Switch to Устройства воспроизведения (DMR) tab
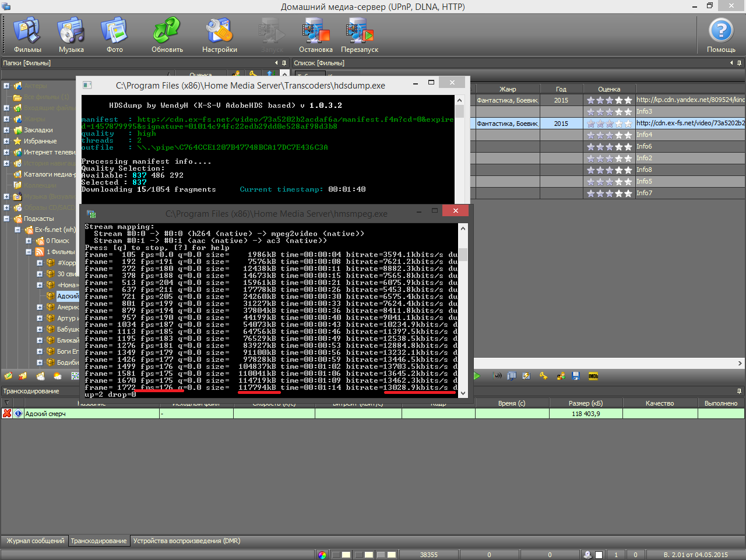746x560 pixels. point(186,541)
